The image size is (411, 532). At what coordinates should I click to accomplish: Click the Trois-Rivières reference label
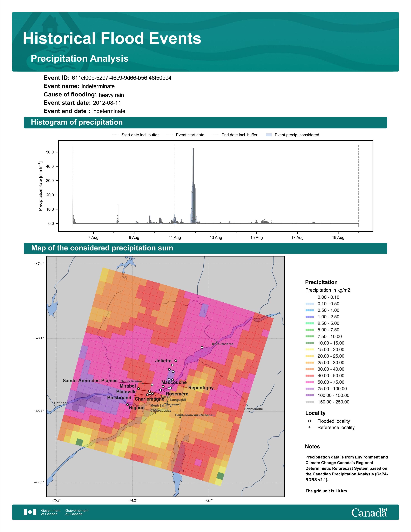click(x=223, y=344)
